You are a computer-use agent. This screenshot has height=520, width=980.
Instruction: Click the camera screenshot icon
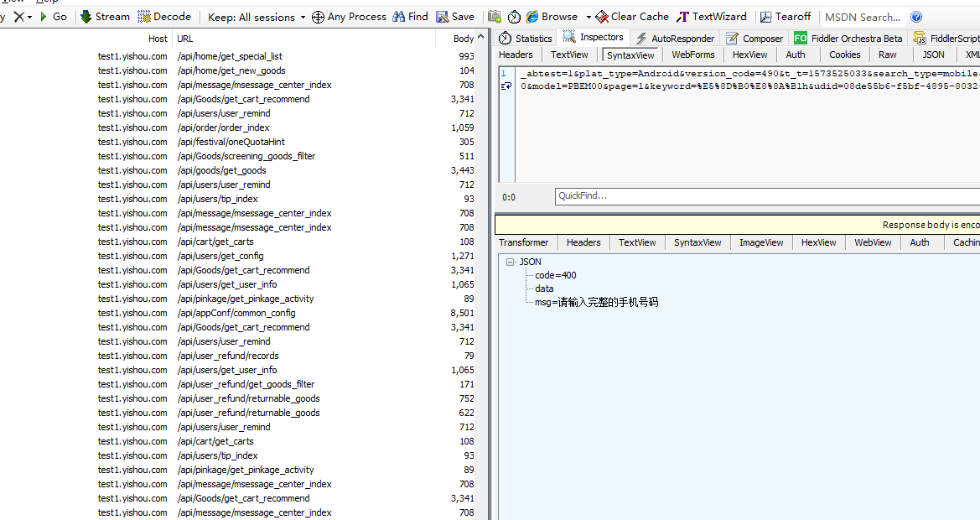(495, 17)
